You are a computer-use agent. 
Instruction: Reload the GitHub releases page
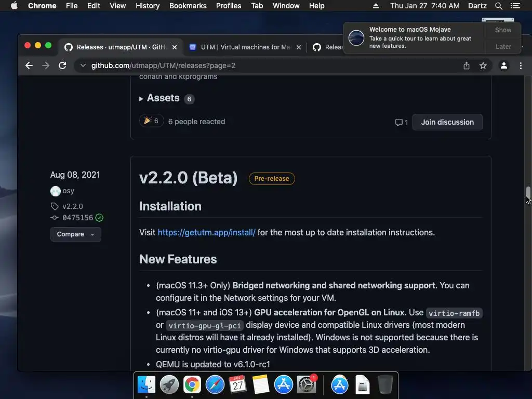(x=62, y=65)
